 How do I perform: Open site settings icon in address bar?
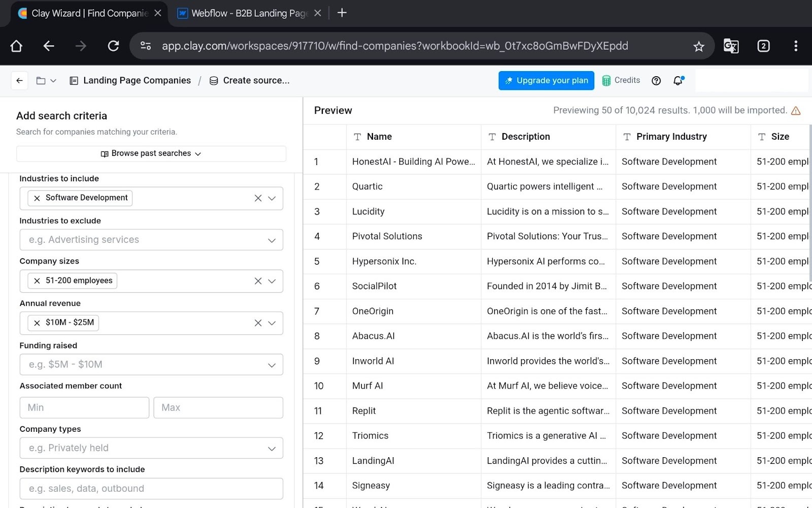coord(146,46)
